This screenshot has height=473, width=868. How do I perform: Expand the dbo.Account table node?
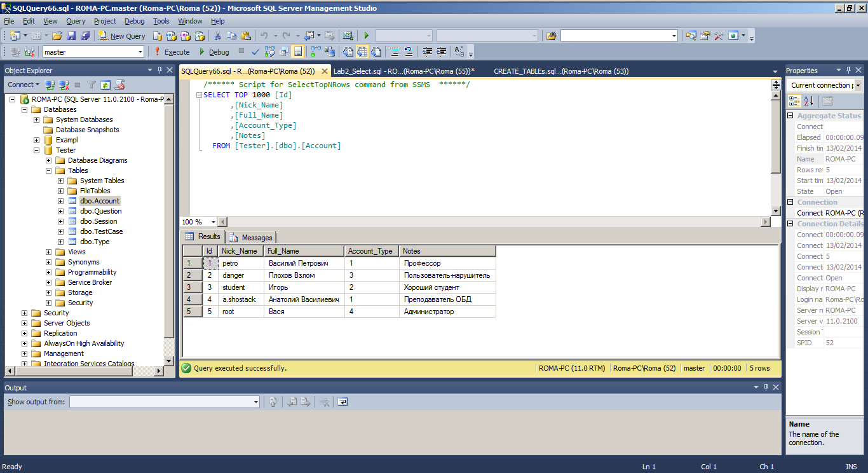pos(61,201)
